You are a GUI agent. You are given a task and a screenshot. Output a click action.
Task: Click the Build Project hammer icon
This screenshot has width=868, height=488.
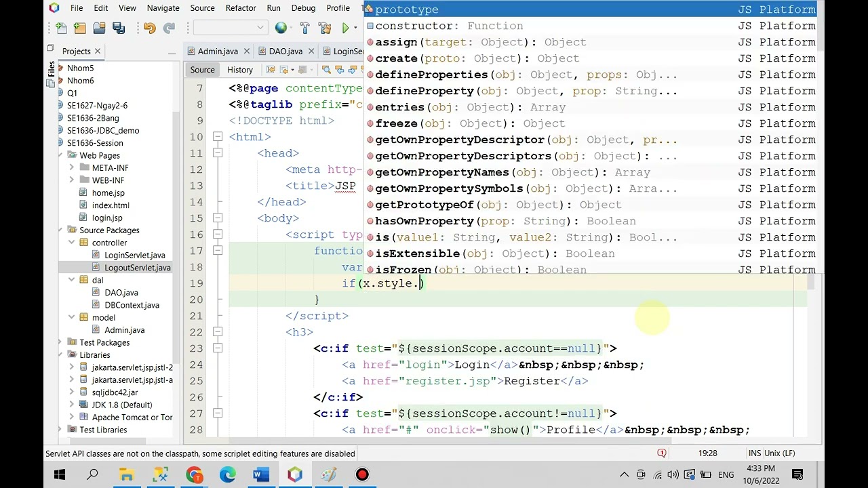(x=304, y=28)
